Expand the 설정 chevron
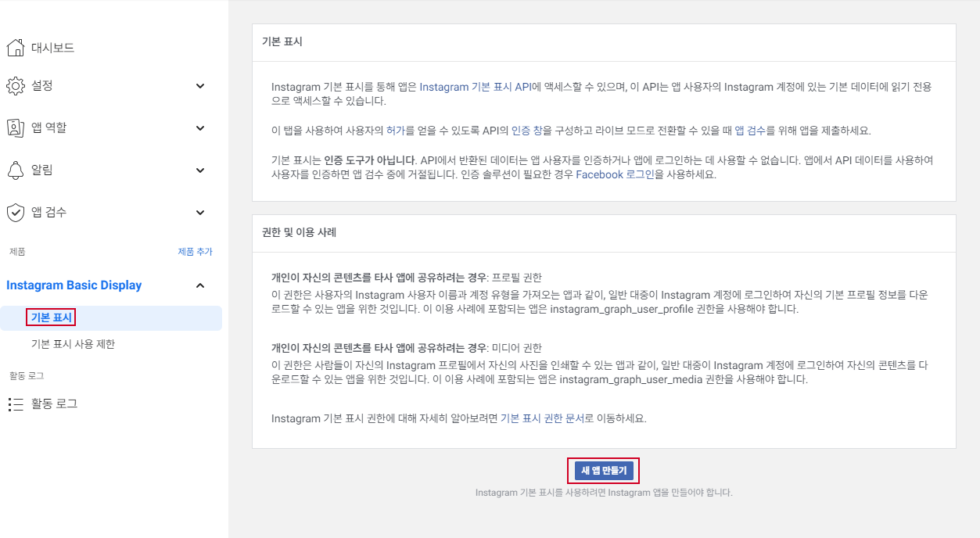 click(x=200, y=86)
